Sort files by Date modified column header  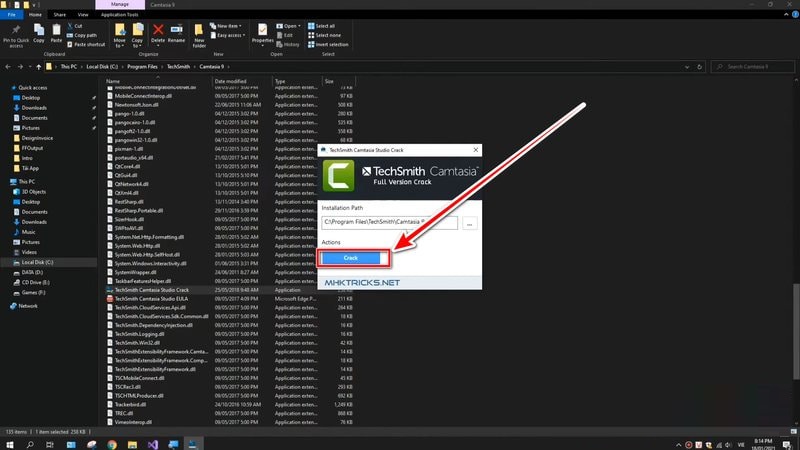pos(242,81)
